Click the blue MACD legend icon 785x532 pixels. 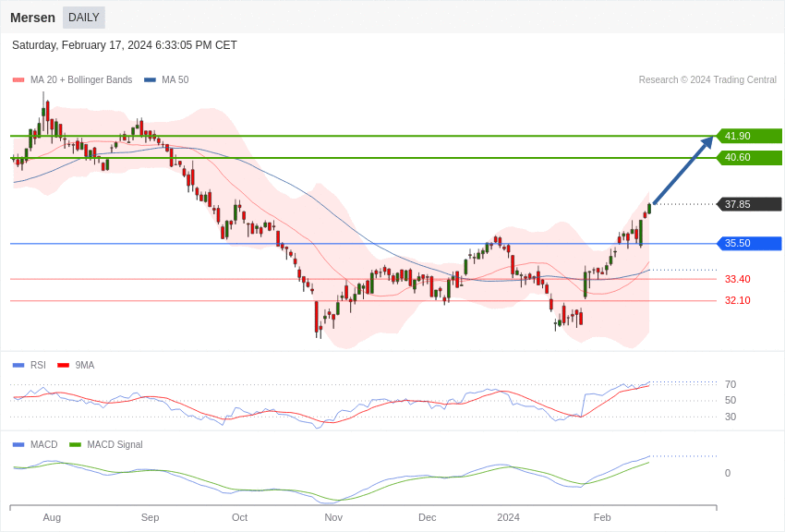(x=18, y=445)
